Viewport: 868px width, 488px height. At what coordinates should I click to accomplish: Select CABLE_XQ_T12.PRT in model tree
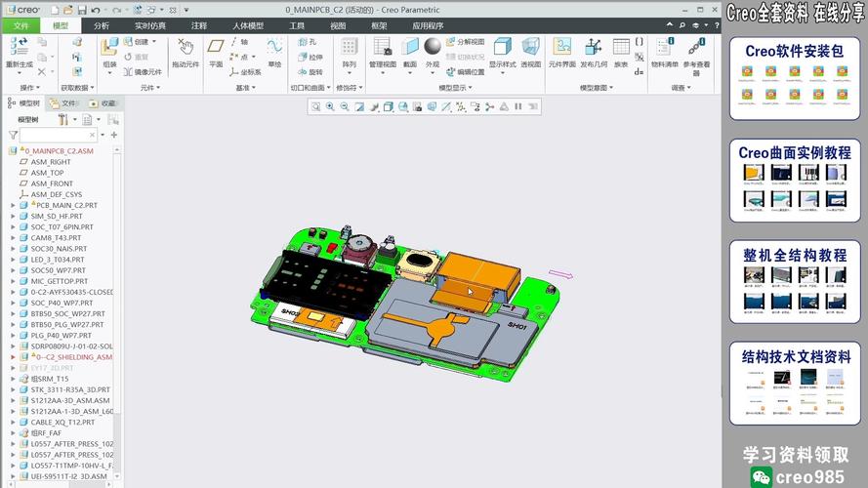[x=62, y=423]
